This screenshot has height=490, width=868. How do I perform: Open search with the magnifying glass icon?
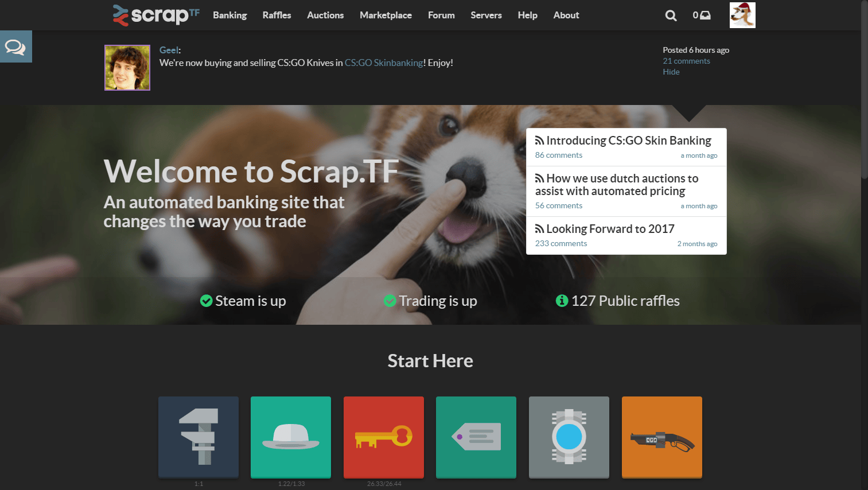pyautogui.click(x=671, y=15)
